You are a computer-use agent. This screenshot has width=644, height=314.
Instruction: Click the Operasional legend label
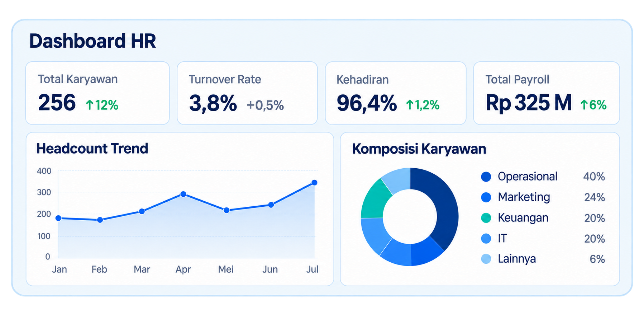coord(528,177)
